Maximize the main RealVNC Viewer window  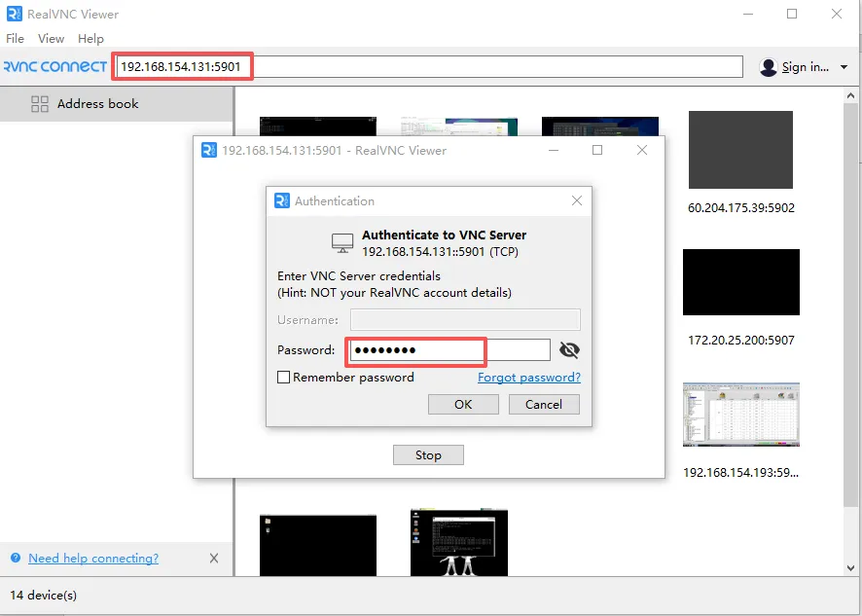792,14
